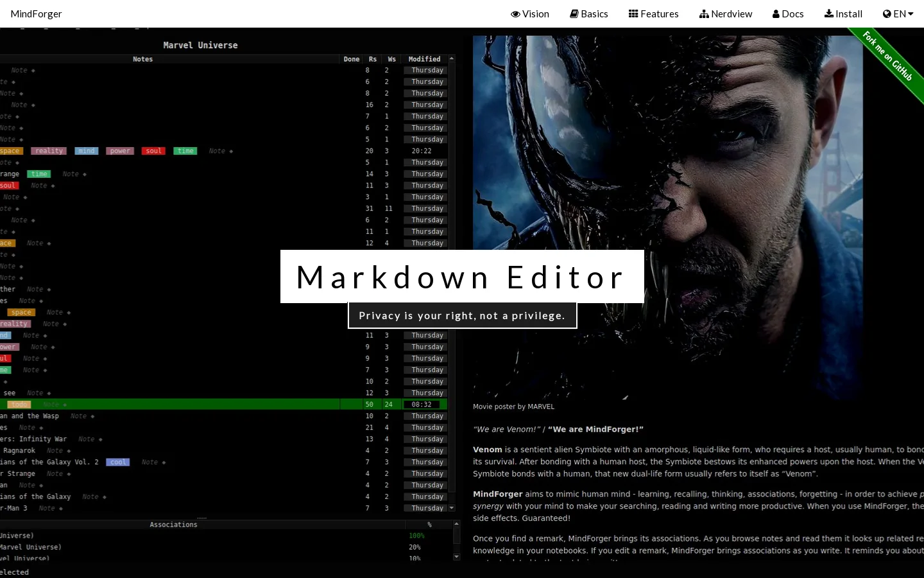Open Nerdview with the sitemap icon
This screenshot has height=578, width=924.
coord(726,13)
